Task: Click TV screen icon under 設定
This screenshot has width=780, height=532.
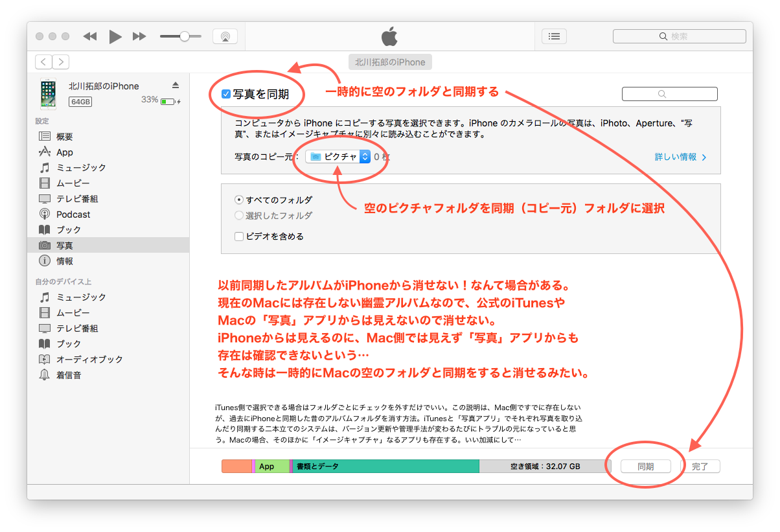Action: pos(45,199)
